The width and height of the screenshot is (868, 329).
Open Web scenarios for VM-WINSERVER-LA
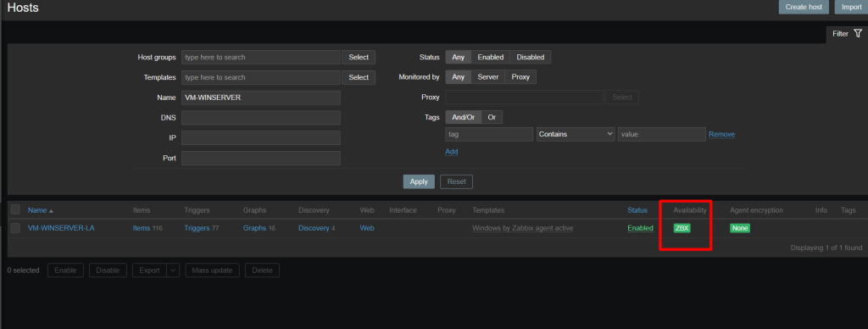[367, 228]
